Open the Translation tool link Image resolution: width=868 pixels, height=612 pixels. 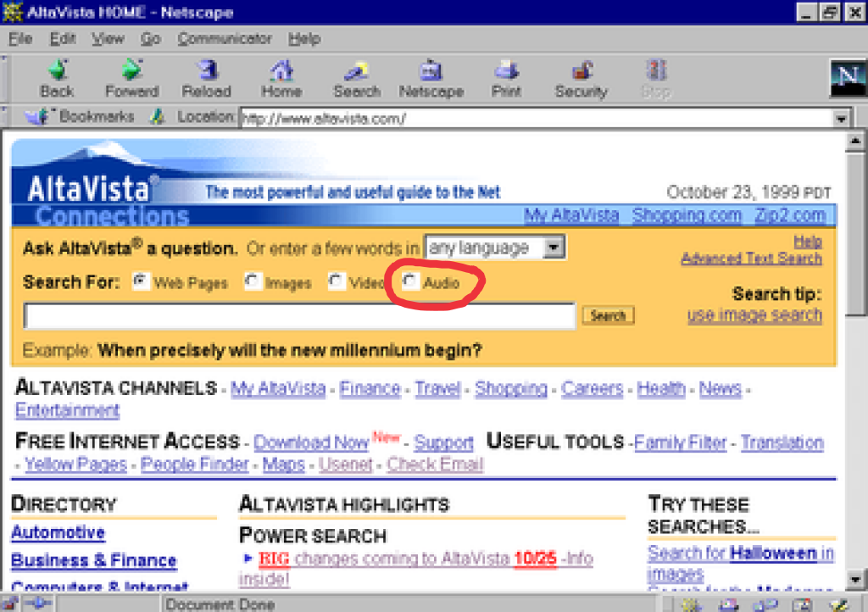(782, 442)
